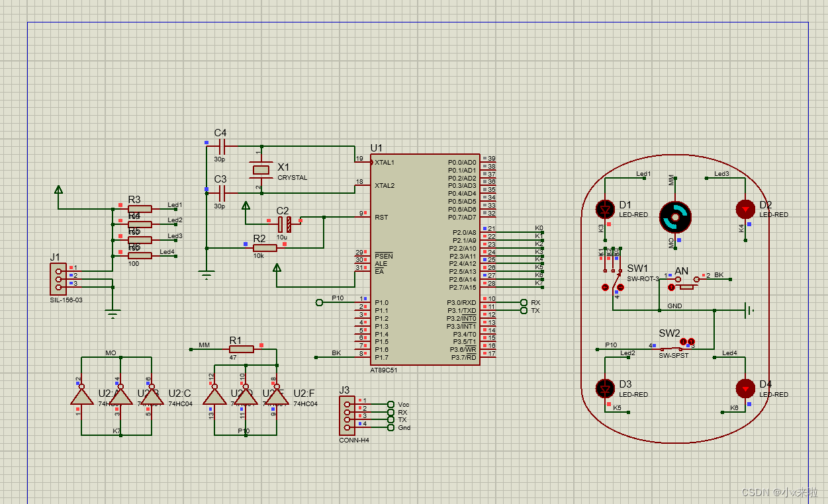Click the K6 label below D4

pos(734,407)
